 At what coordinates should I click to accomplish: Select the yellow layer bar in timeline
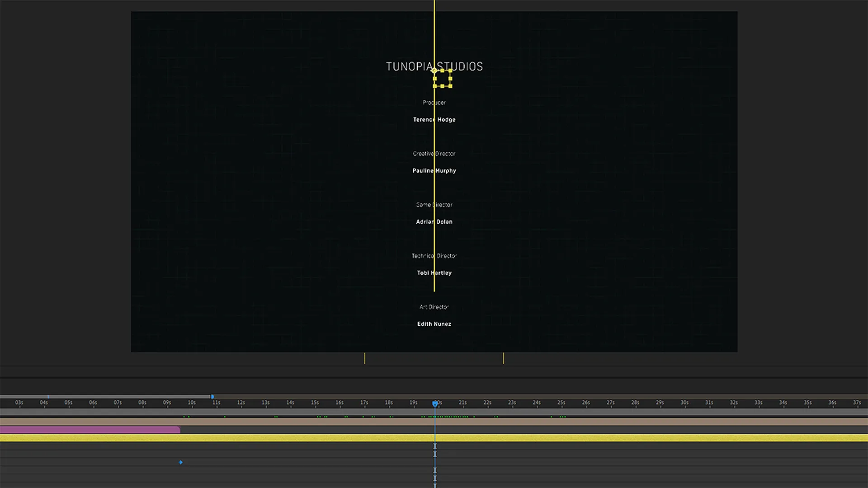434,438
